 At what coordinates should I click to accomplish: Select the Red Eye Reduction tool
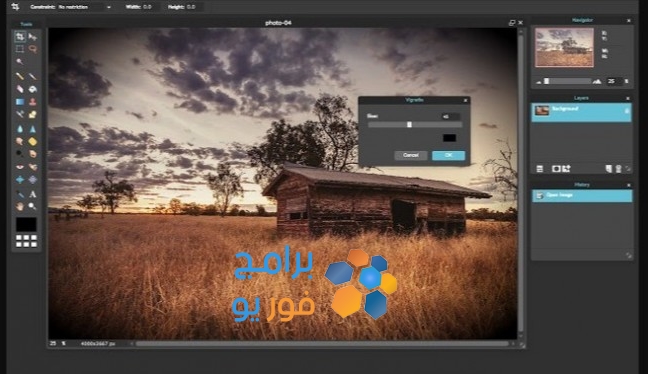pos(19,167)
